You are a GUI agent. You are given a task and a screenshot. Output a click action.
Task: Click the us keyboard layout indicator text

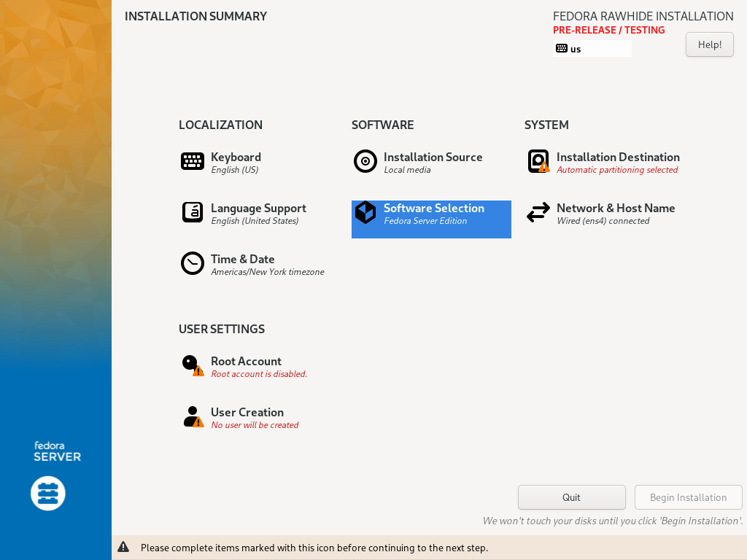576,49
